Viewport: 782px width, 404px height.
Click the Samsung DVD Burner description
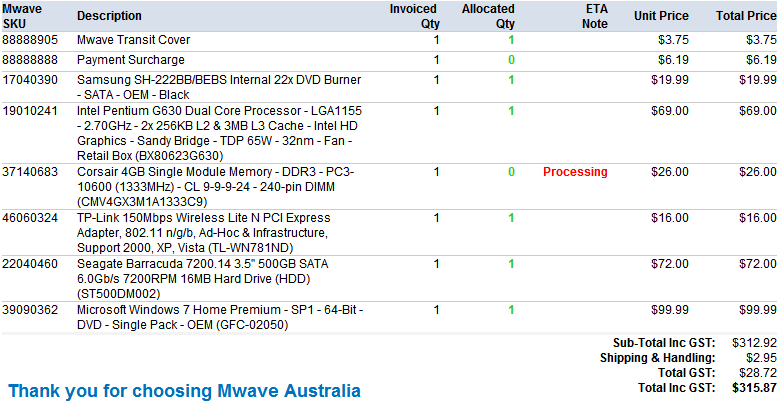[x=218, y=86]
